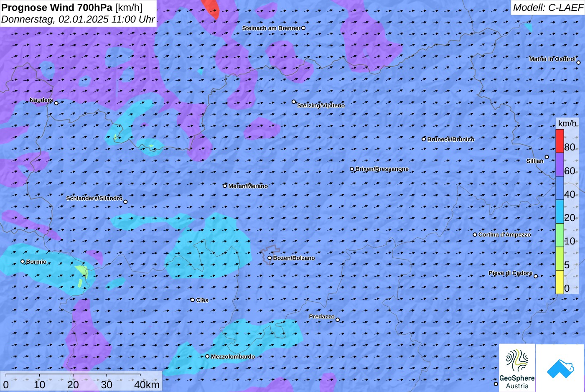This screenshot has width=585, height=392.
Task: Click the Steinach am Brenner marker
Action: [x=303, y=28]
